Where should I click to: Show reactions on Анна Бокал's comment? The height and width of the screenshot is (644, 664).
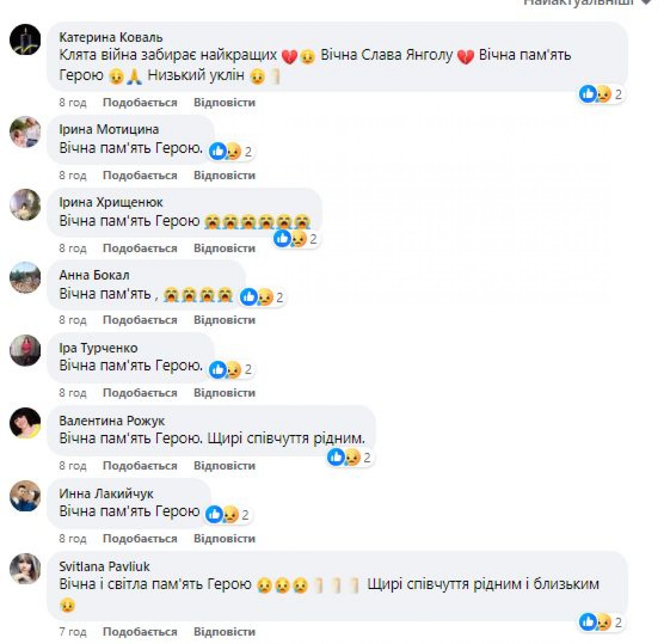tap(262, 297)
